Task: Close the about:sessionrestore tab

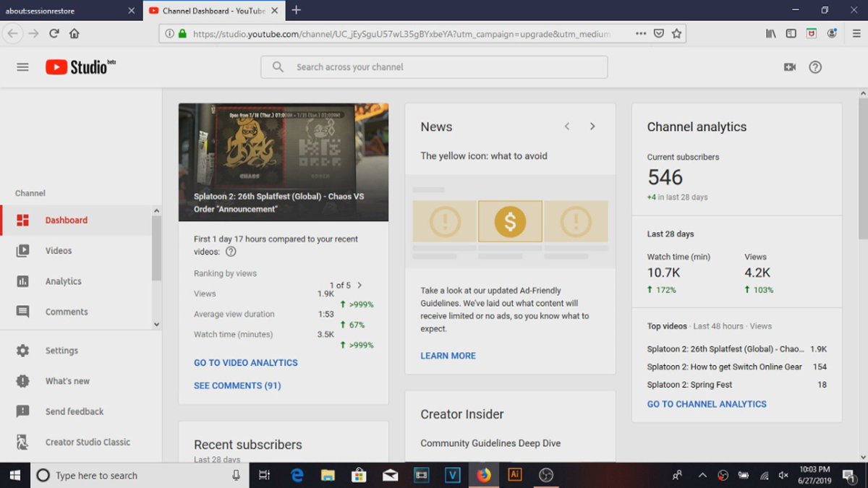Action: click(131, 11)
